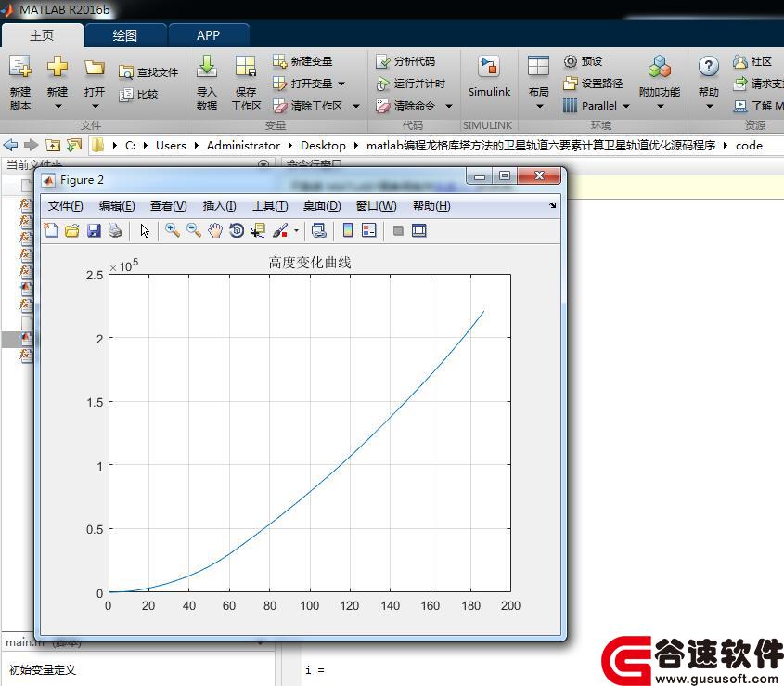Print the figure using the printer icon
This screenshot has width=784, height=686.
point(115,230)
